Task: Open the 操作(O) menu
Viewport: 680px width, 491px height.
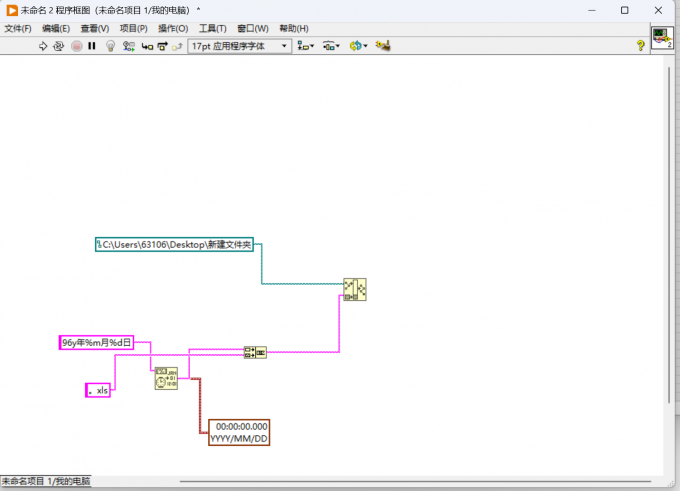Action: [x=173, y=29]
